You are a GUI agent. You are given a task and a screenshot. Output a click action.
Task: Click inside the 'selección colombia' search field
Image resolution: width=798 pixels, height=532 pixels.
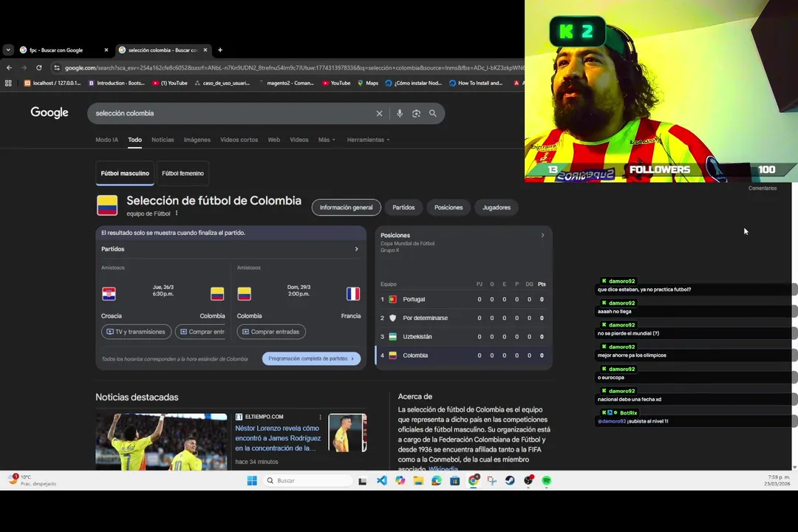point(231,114)
